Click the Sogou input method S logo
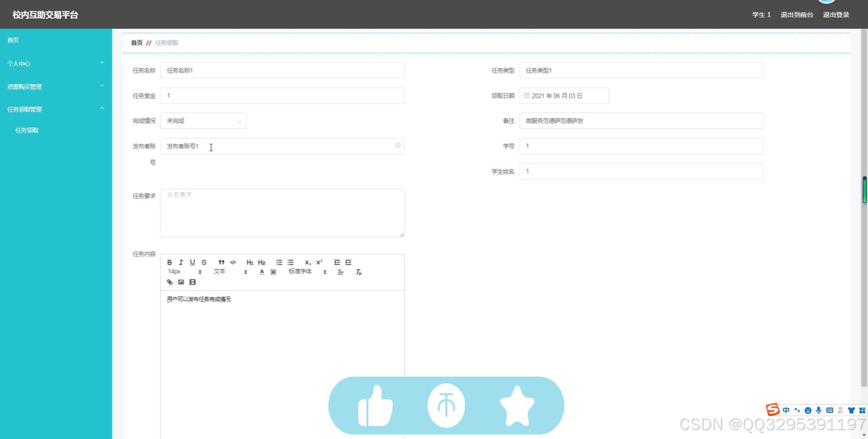This screenshot has height=439, width=868. (x=773, y=409)
